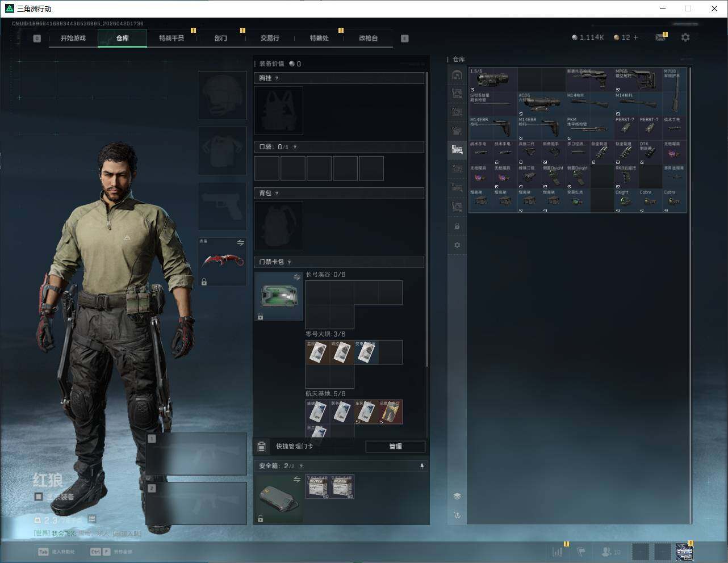Click the quick manage key card icon
728x563 pixels.
click(x=262, y=446)
